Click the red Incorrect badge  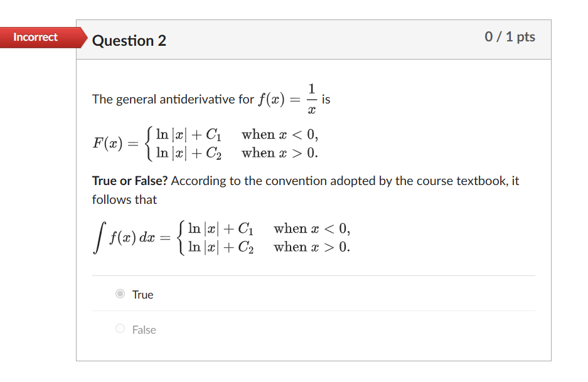pyautogui.click(x=35, y=38)
